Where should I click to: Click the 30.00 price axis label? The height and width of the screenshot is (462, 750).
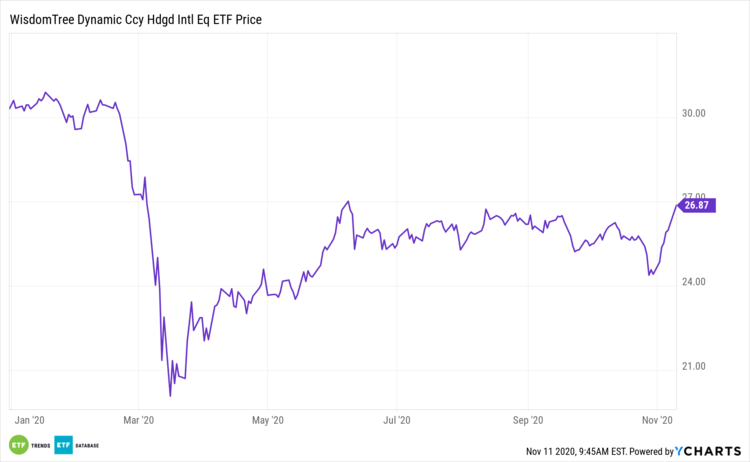693,113
